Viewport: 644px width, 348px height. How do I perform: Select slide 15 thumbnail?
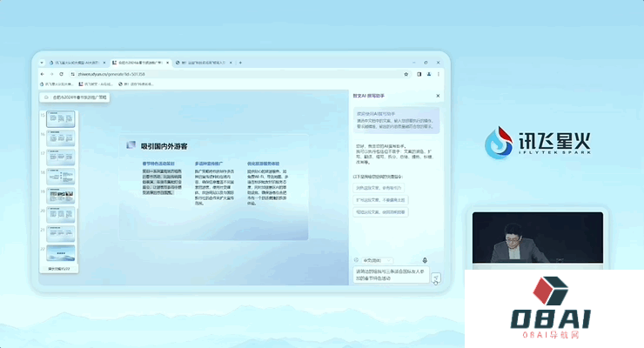61,119
